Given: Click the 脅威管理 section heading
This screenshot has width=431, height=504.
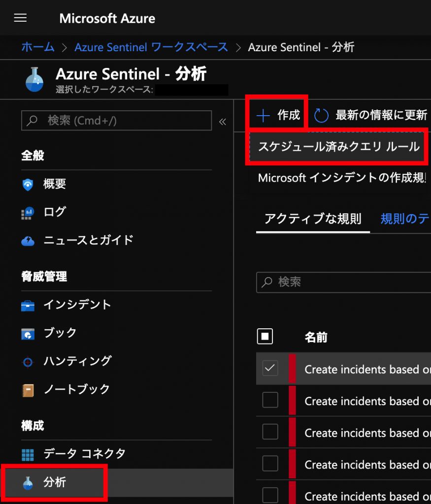Looking at the screenshot, I should click(x=44, y=277).
